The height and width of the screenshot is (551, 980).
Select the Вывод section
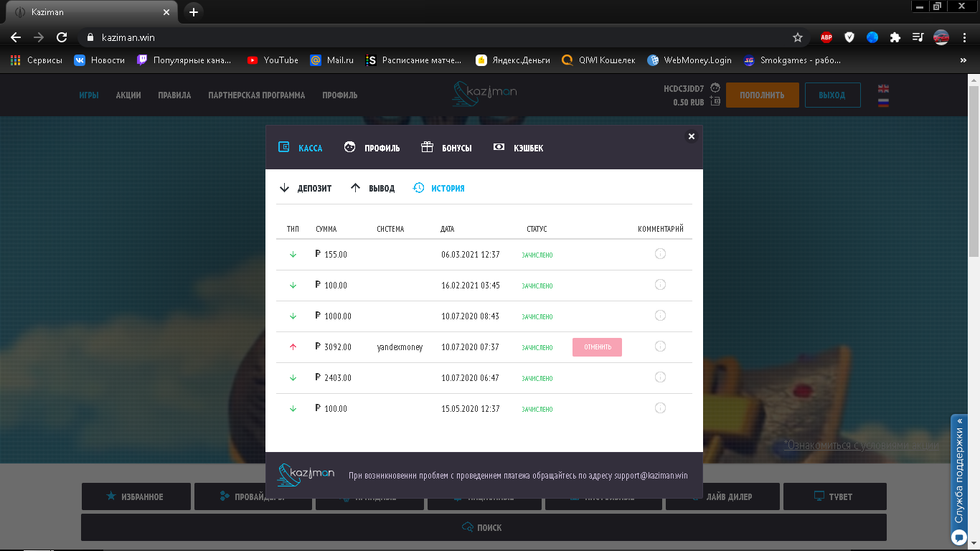[x=372, y=188]
